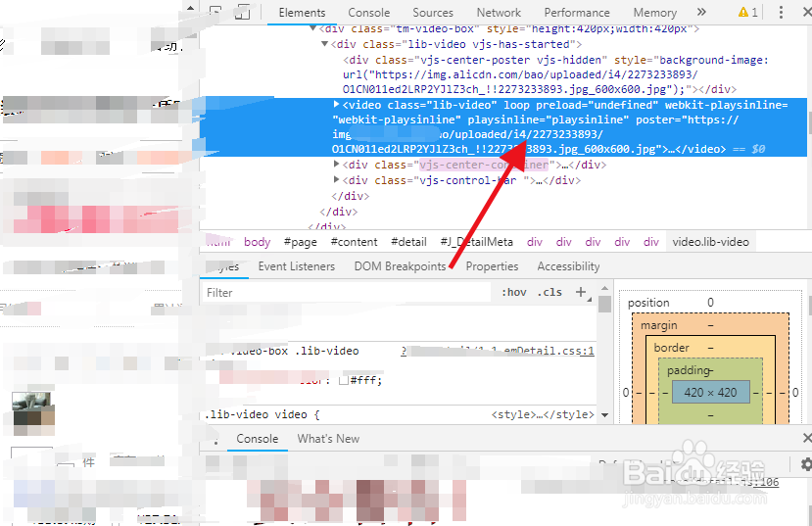Select body in the breadcrumb trail
The height and width of the screenshot is (526, 812).
click(258, 242)
